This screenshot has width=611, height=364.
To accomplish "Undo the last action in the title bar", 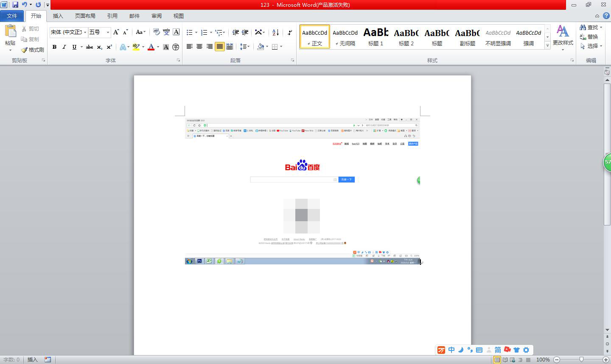I will (x=25, y=5).
